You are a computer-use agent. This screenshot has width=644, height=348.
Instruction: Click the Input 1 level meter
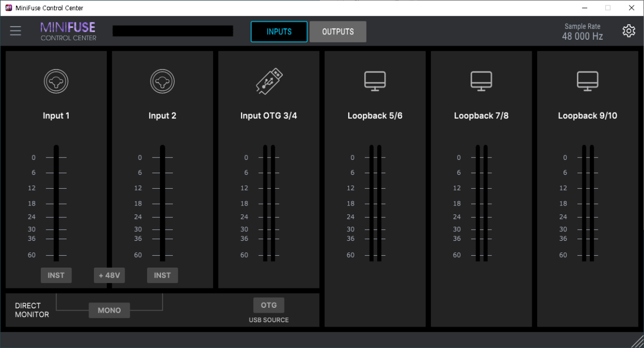(x=56, y=203)
